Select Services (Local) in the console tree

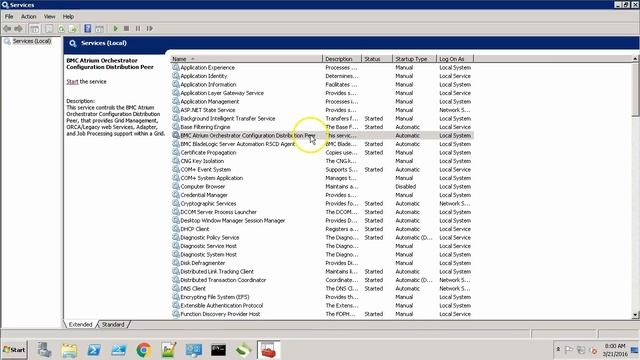coord(32,41)
